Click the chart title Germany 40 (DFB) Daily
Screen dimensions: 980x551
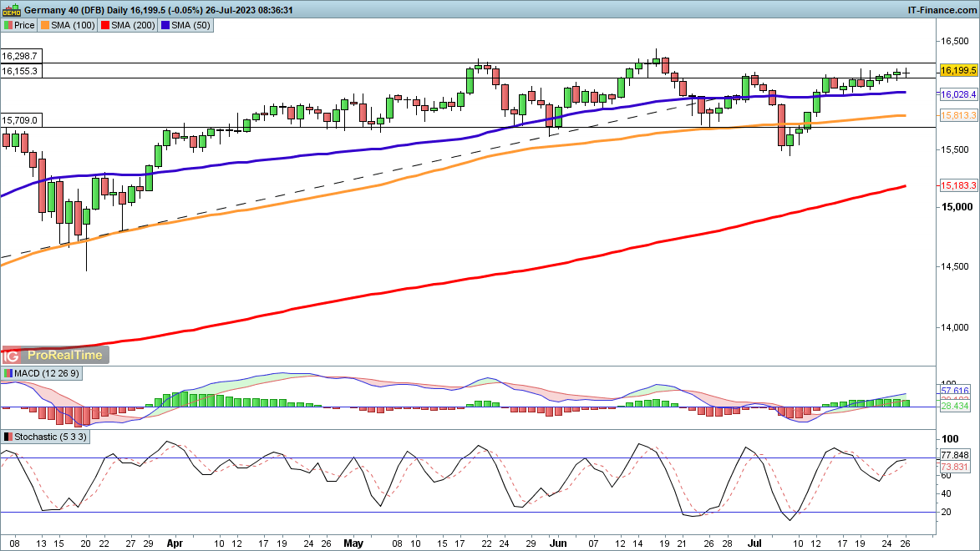click(76, 10)
